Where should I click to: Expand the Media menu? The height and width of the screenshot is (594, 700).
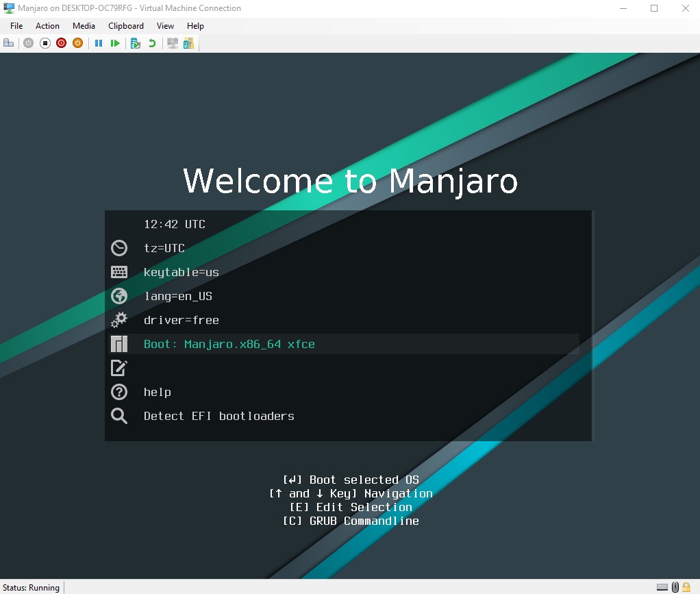[x=84, y=26]
